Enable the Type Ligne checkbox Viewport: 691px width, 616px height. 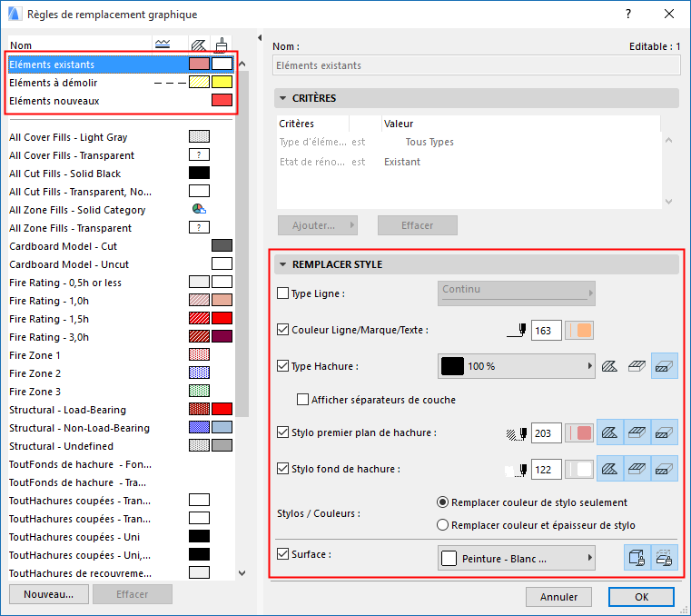click(282, 293)
